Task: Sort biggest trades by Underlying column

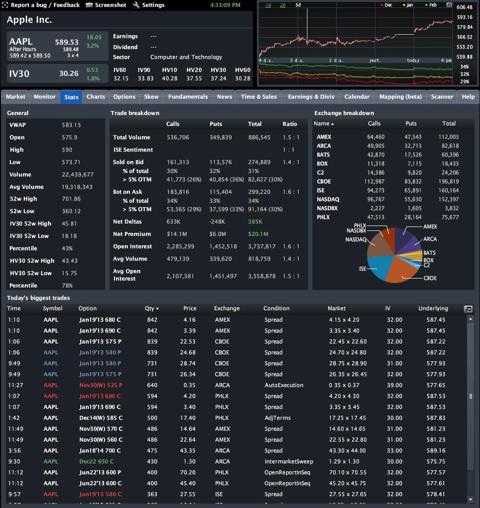Action: click(x=433, y=308)
